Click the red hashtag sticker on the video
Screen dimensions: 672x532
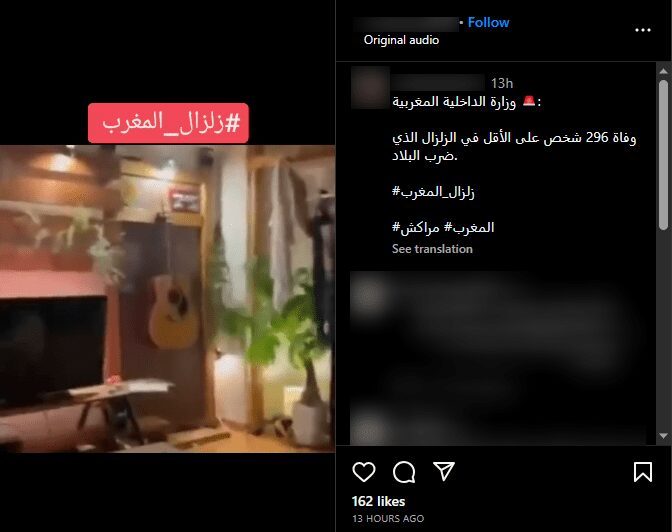[168, 123]
